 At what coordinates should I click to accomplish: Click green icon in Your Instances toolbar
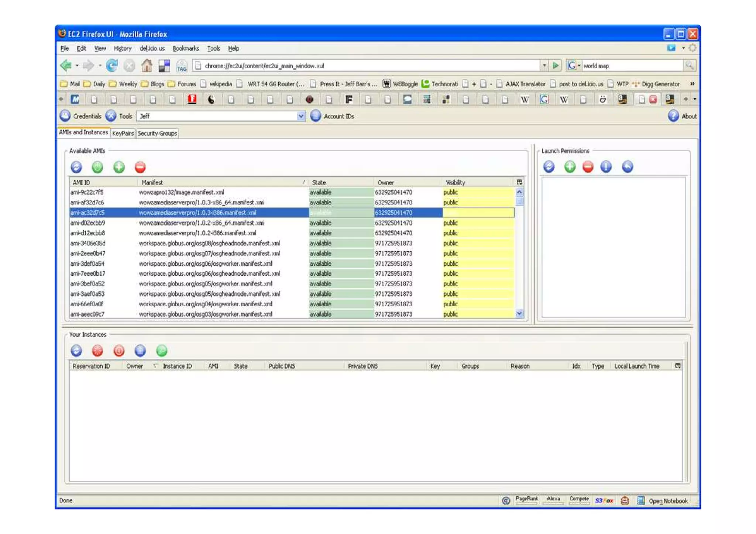161,351
